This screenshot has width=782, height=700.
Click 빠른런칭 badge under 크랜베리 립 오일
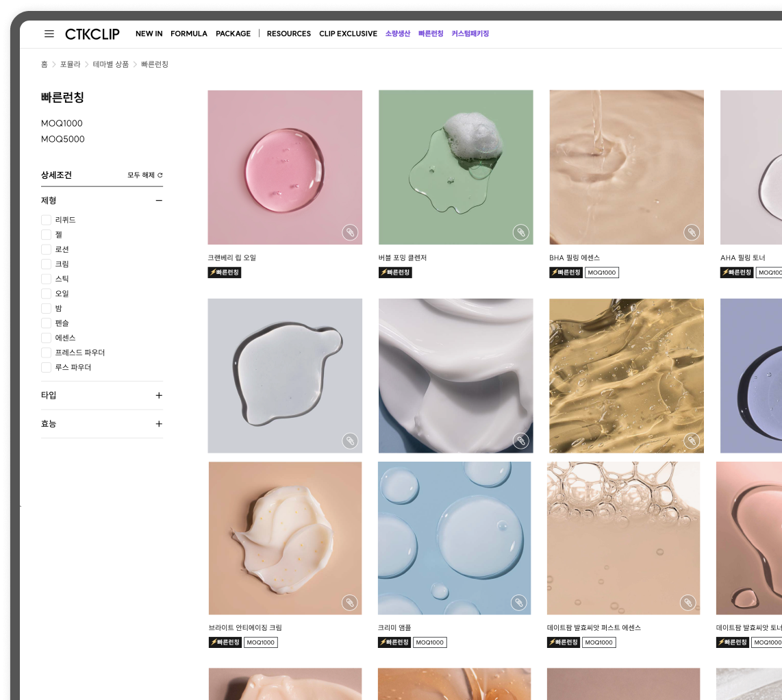(225, 273)
